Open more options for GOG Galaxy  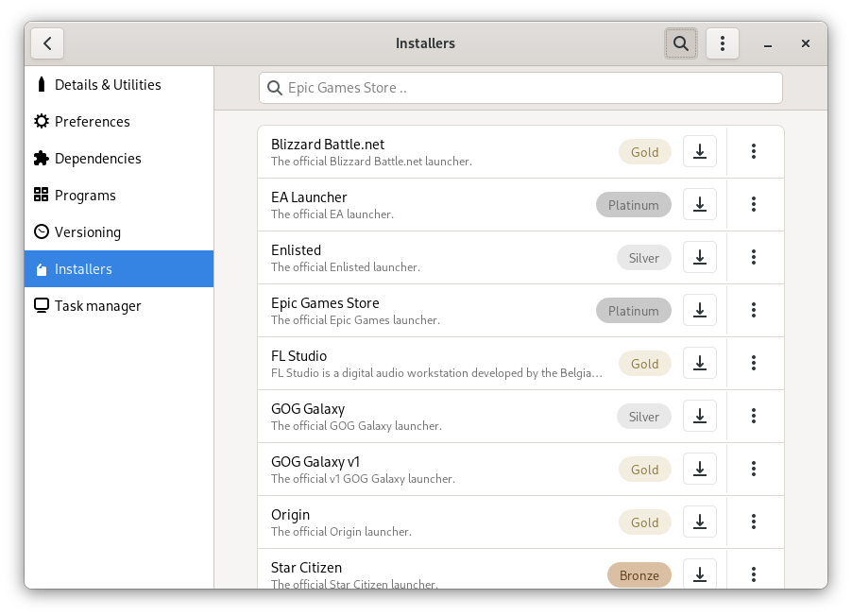pyautogui.click(x=754, y=416)
